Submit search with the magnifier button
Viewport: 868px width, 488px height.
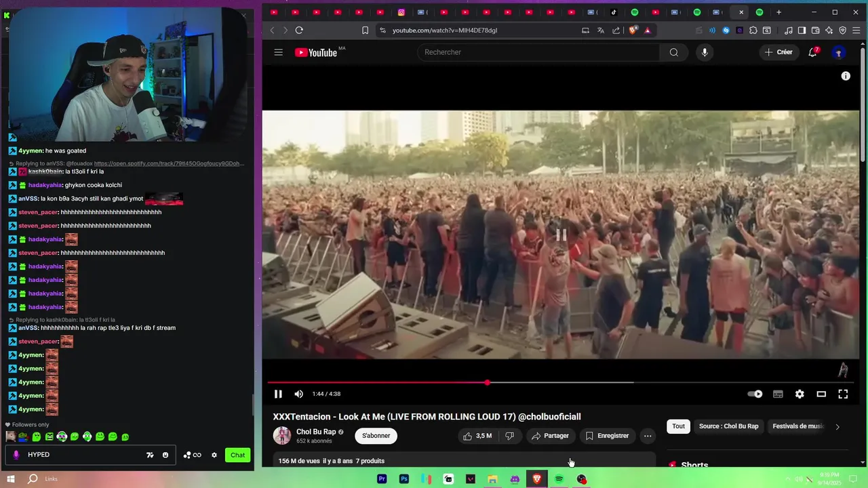pos(673,52)
